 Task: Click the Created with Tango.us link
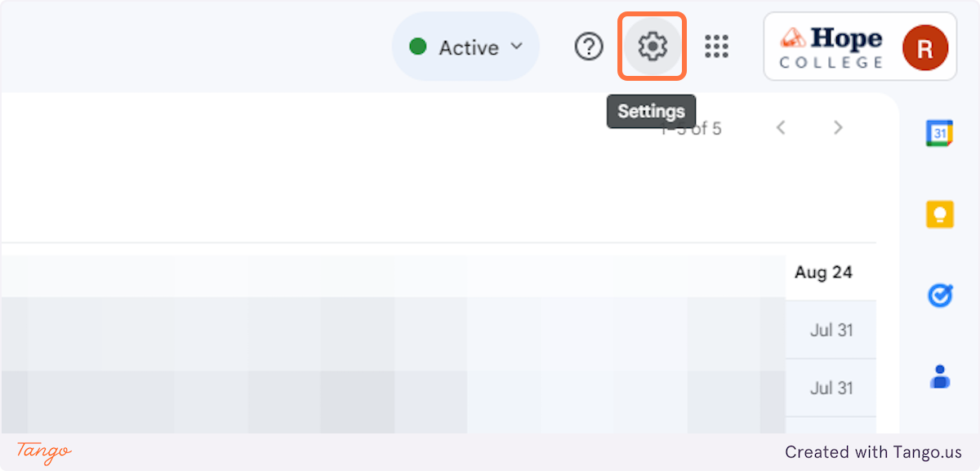pos(873,451)
